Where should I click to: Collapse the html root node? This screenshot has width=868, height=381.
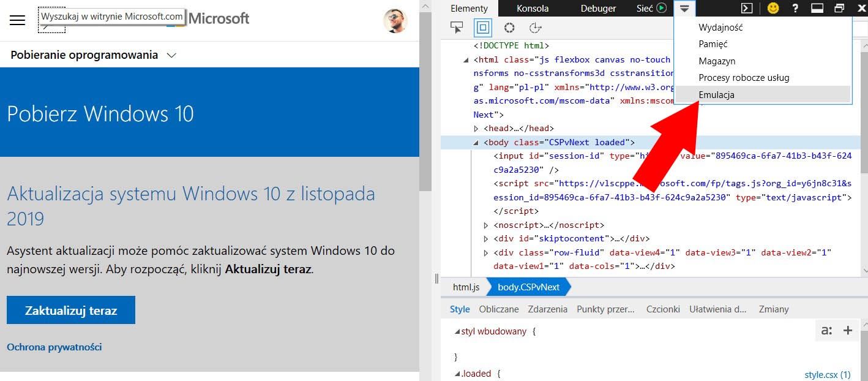(x=466, y=60)
